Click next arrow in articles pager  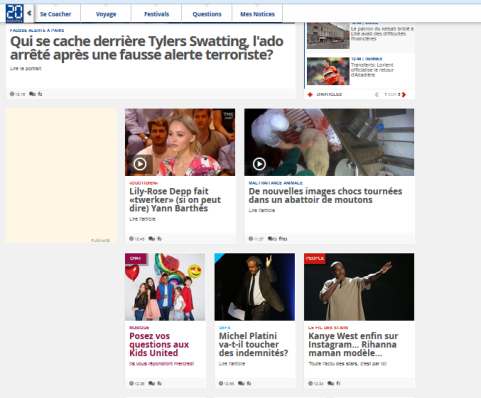coord(404,95)
